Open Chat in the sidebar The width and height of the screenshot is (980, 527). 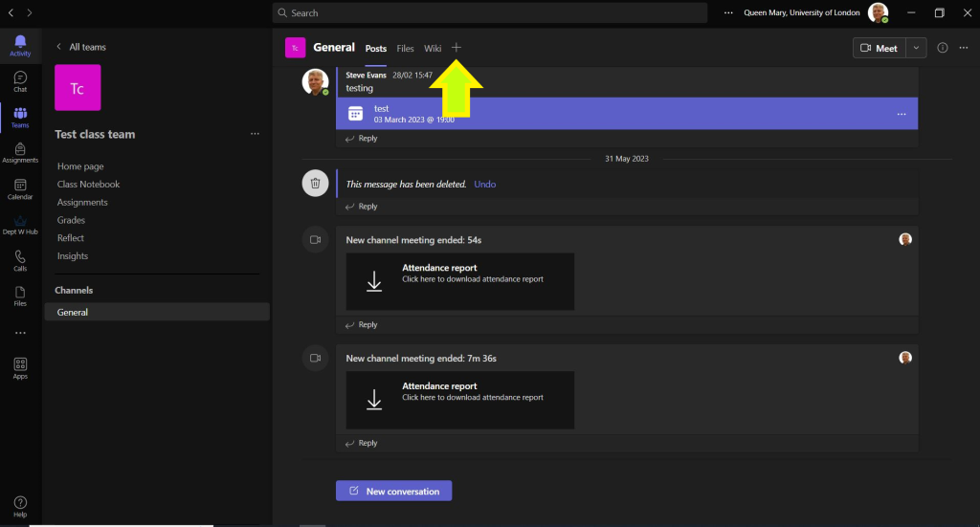pyautogui.click(x=20, y=81)
